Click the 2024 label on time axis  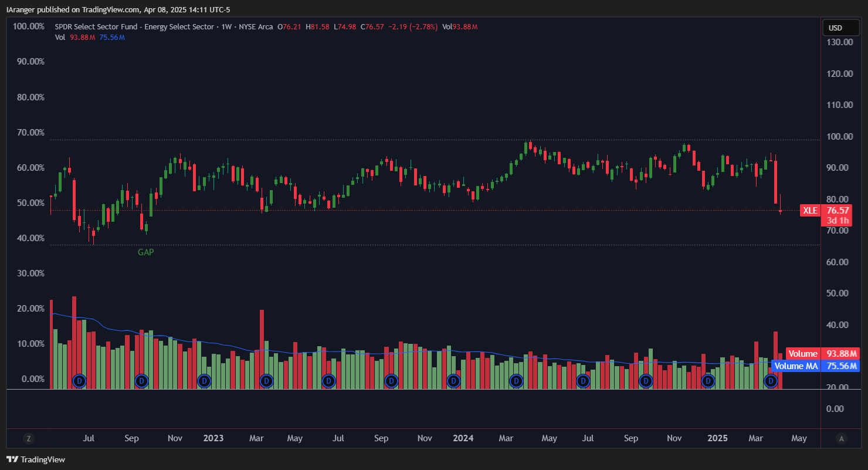(463, 438)
